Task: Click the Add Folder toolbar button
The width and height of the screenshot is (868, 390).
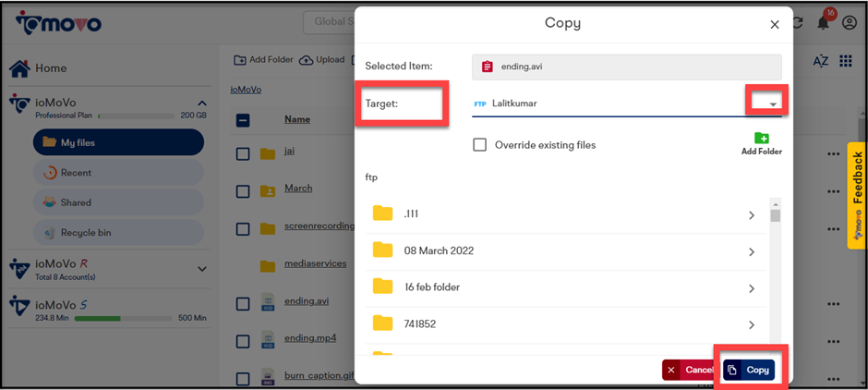Action: [x=263, y=60]
